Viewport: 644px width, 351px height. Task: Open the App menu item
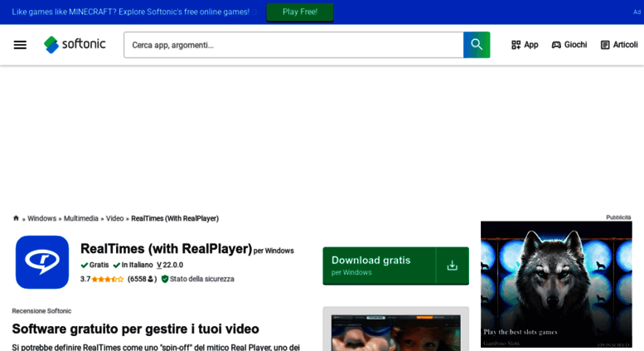525,45
